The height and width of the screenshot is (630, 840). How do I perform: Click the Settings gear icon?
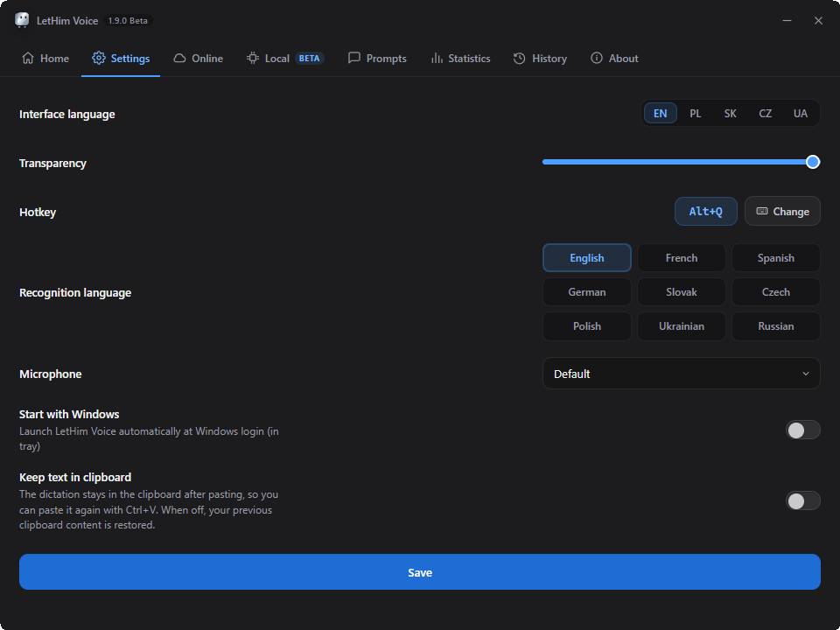coord(99,58)
